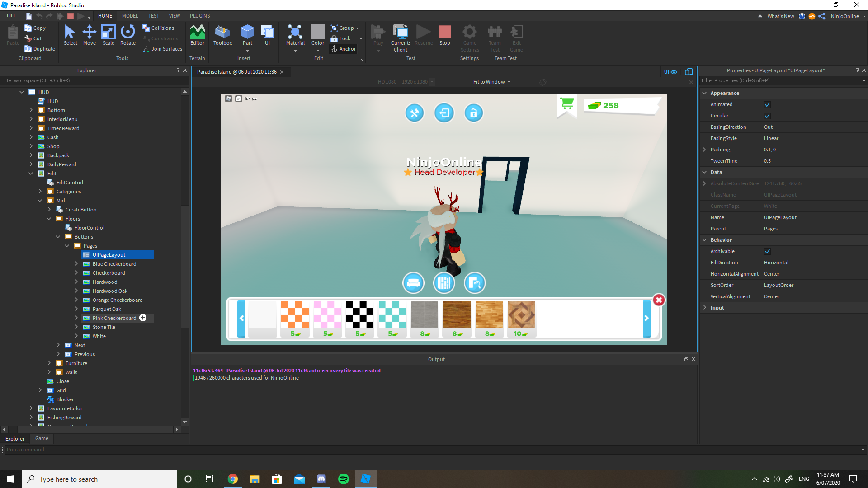Switch to the MODEL ribbon tab
This screenshot has width=868, height=488.
click(x=130, y=15)
